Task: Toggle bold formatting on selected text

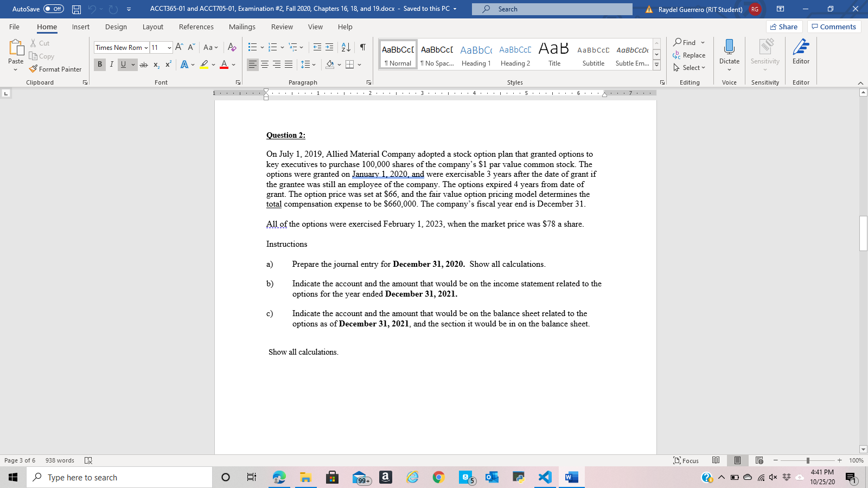Action: tap(99, 65)
